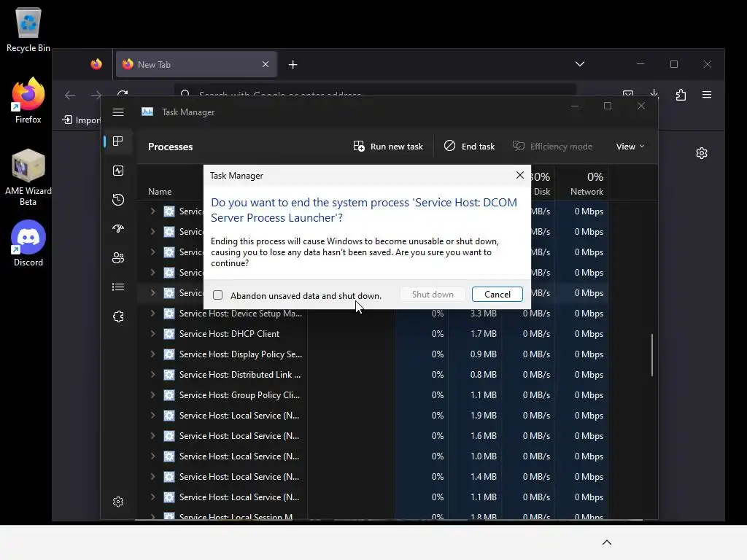Open the App history page icon

[118, 200]
